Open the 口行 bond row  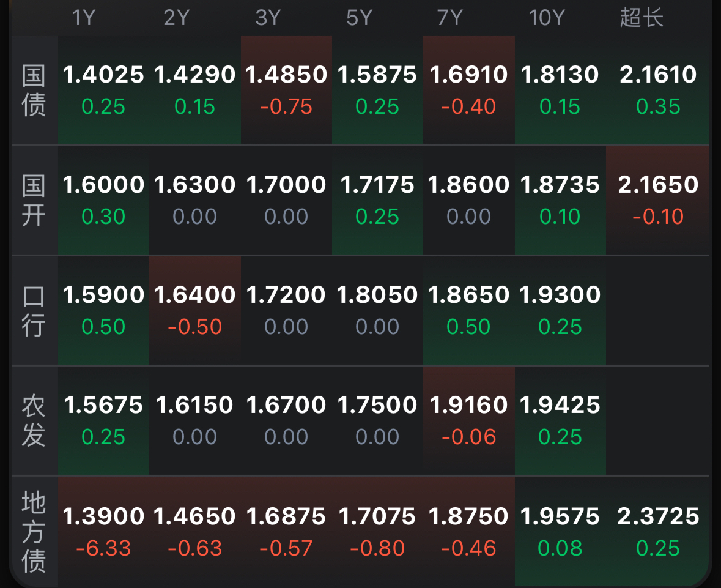click(x=34, y=311)
